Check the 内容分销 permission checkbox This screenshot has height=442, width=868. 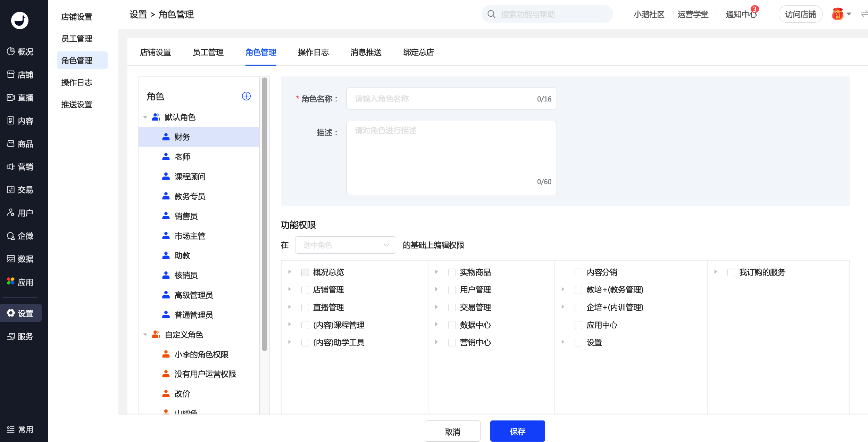pyautogui.click(x=578, y=272)
